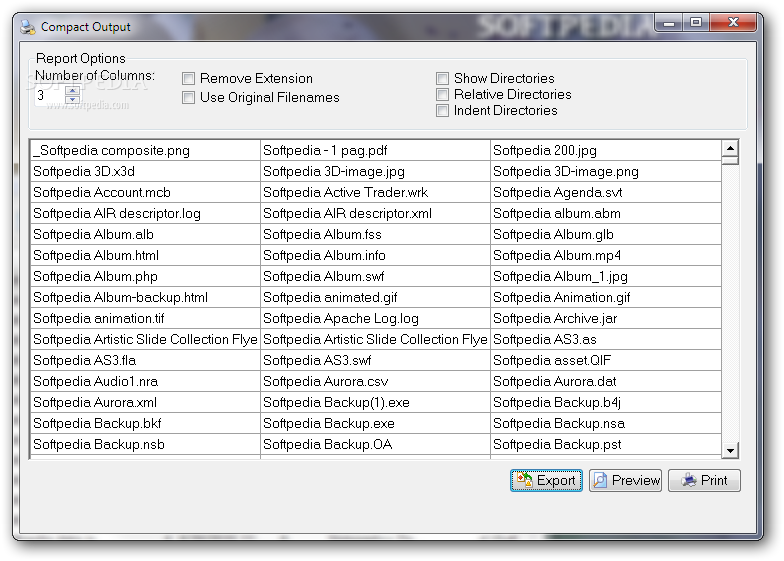Select cell Softpedia Apache Log.log
The width and height of the screenshot is (784, 561).
376,318
